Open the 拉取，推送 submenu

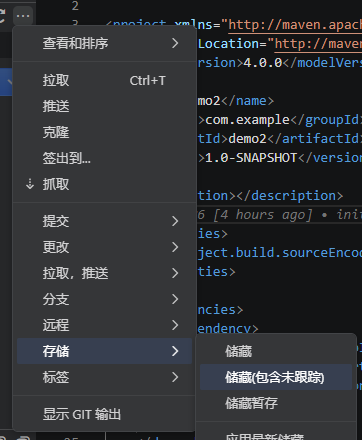104,273
